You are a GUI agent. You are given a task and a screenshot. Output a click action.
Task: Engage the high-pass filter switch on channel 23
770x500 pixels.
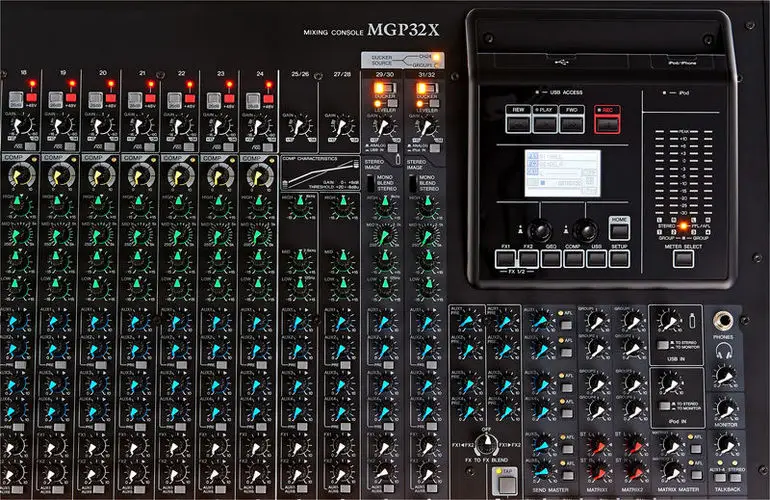click(228, 146)
